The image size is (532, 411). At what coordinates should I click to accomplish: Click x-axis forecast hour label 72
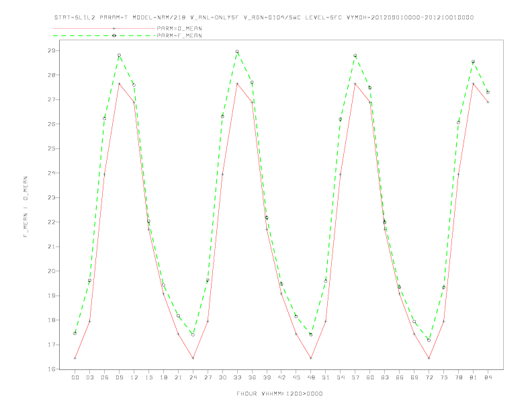(429, 377)
